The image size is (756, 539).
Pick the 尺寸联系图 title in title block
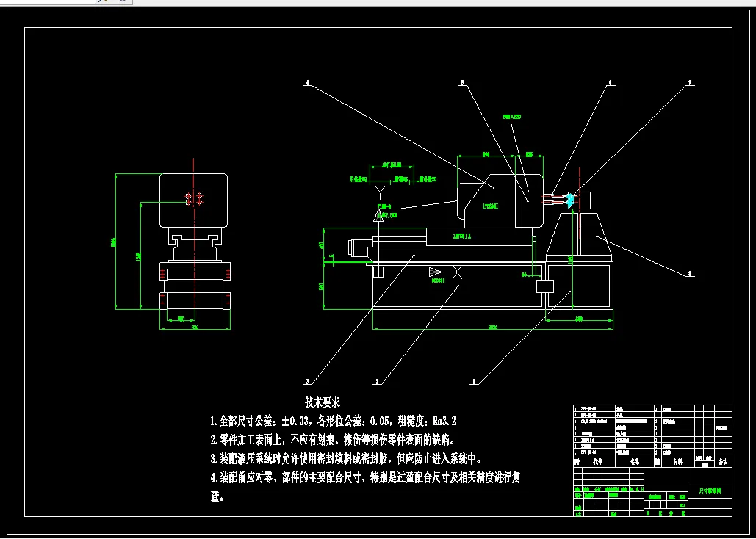(710, 491)
